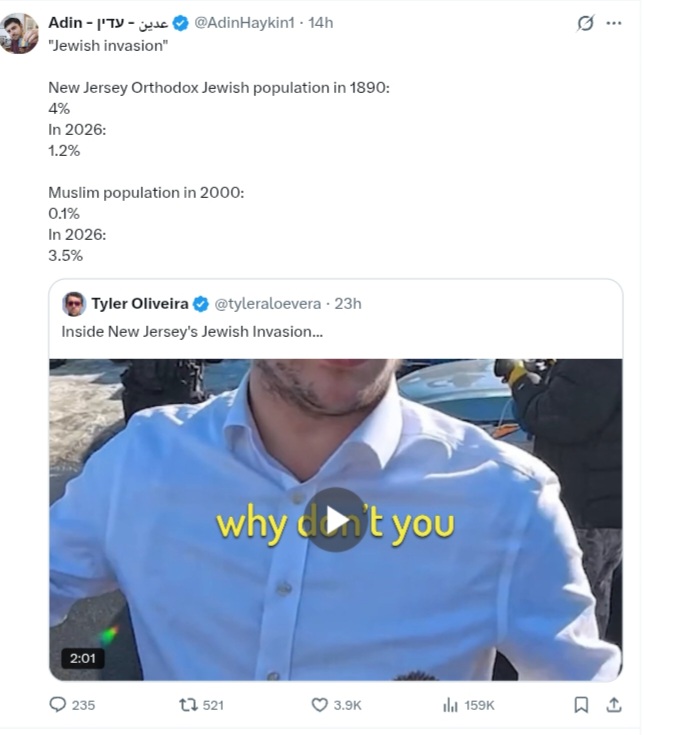Click the Grok icon on Adin's post
The height and width of the screenshot is (735, 675).
585,23
